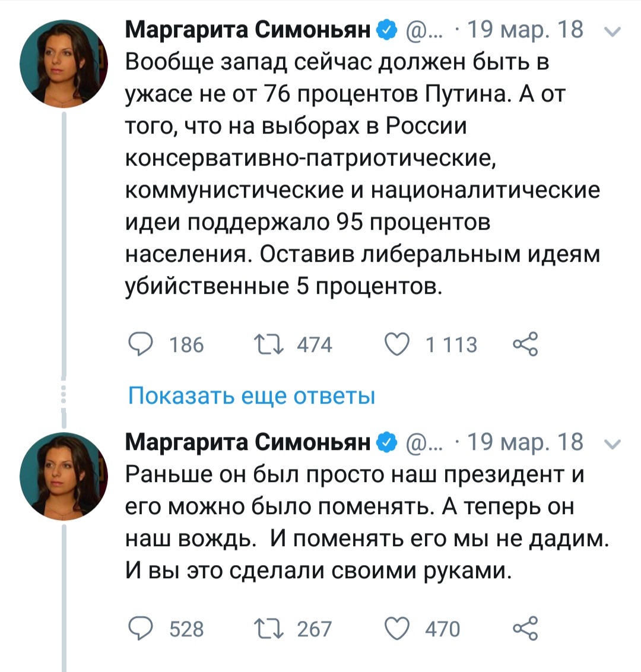The height and width of the screenshot is (672, 641).
Task: Click the author name above 'Раньше он был' tweet
Action: (248, 442)
